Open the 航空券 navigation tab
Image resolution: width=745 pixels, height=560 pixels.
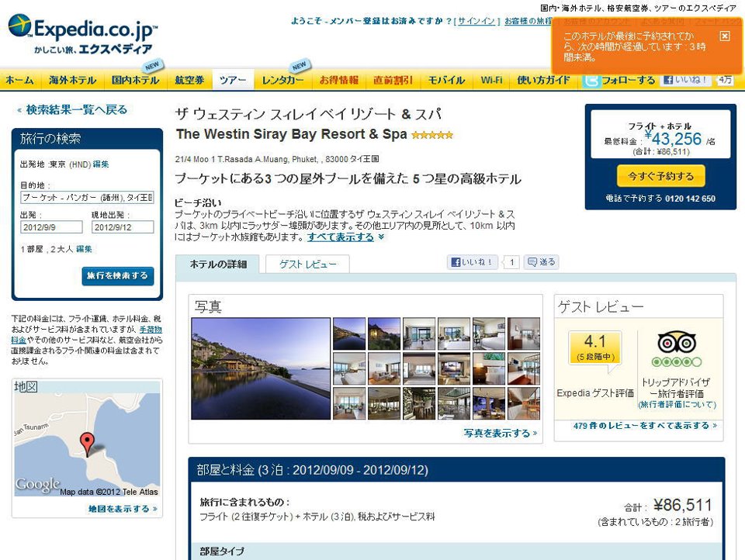point(189,80)
